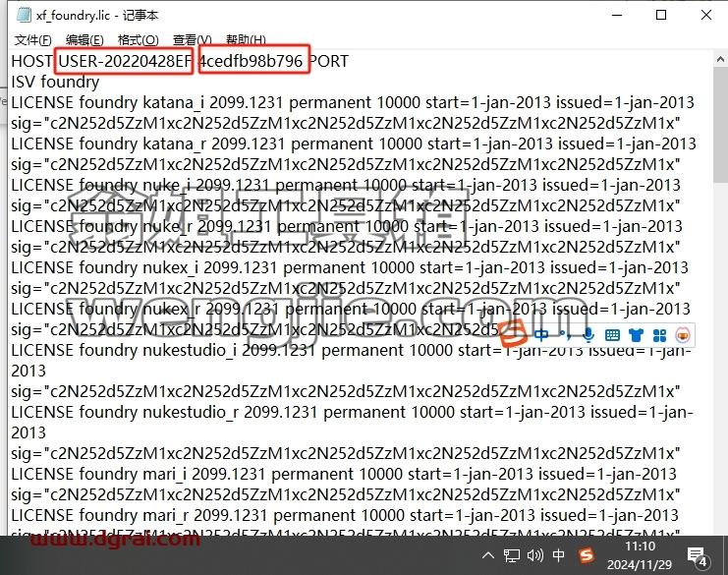Toggle Chinese mode on the Sogou floating bar
The width and height of the screenshot is (728, 575).
(x=541, y=334)
